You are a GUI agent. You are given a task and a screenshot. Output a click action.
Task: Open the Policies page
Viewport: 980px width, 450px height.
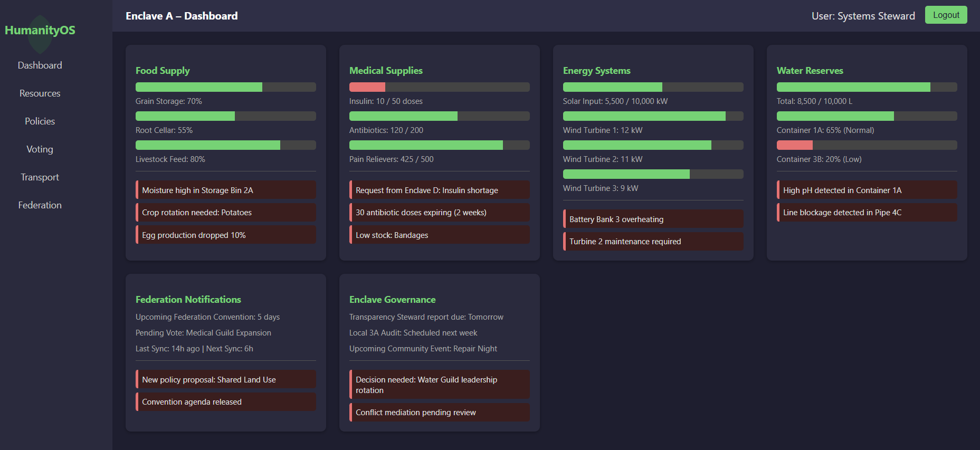click(40, 121)
